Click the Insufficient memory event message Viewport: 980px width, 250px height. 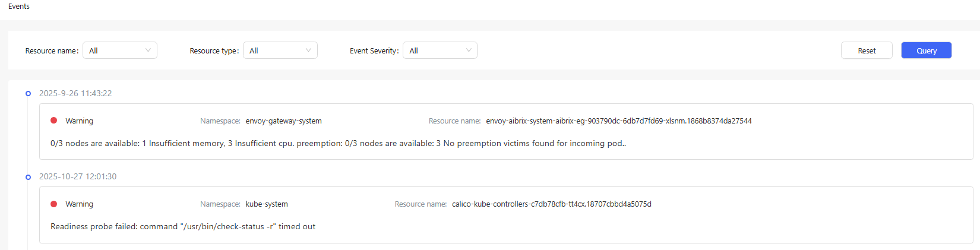338,143
